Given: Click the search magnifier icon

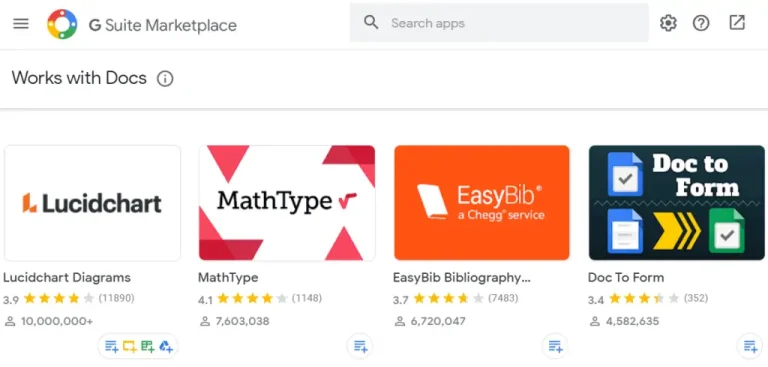Looking at the screenshot, I should point(371,23).
